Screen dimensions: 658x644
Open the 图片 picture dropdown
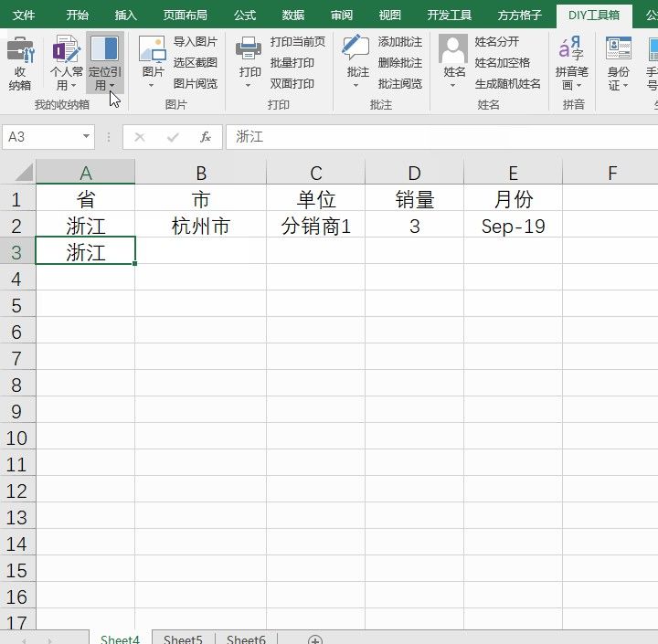pyautogui.click(x=153, y=63)
